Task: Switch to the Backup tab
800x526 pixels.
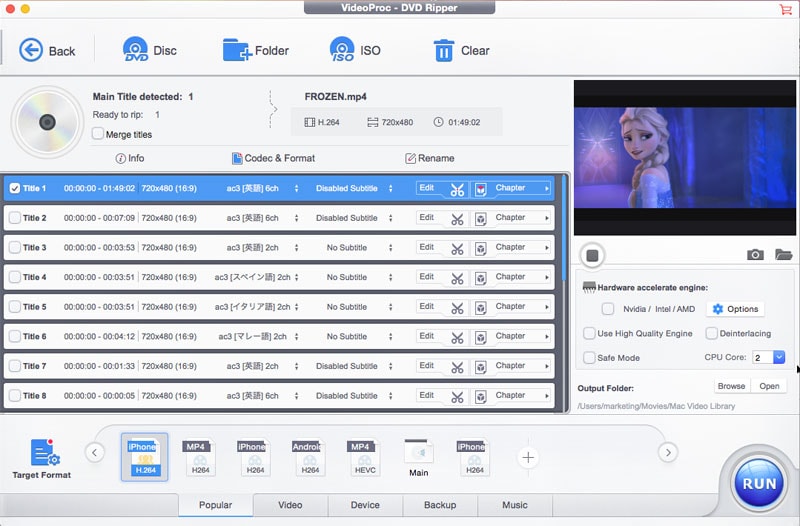Action: [440, 505]
